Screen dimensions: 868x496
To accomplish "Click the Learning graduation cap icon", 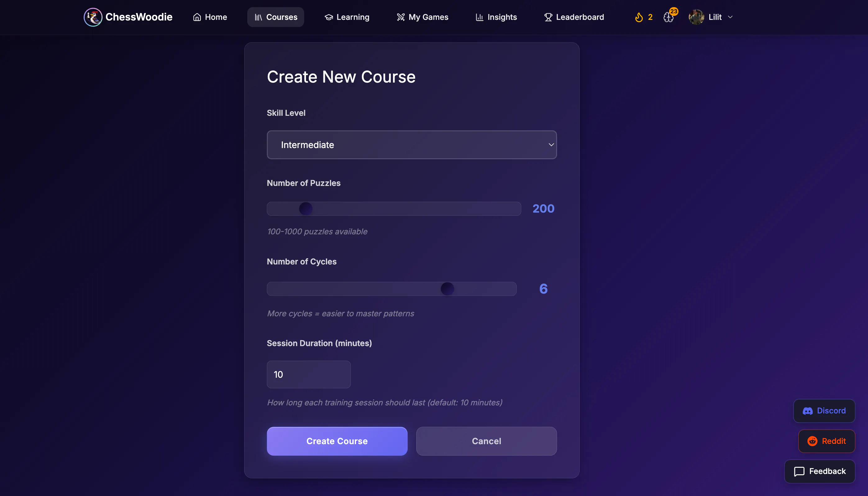I will click(x=329, y=17).
